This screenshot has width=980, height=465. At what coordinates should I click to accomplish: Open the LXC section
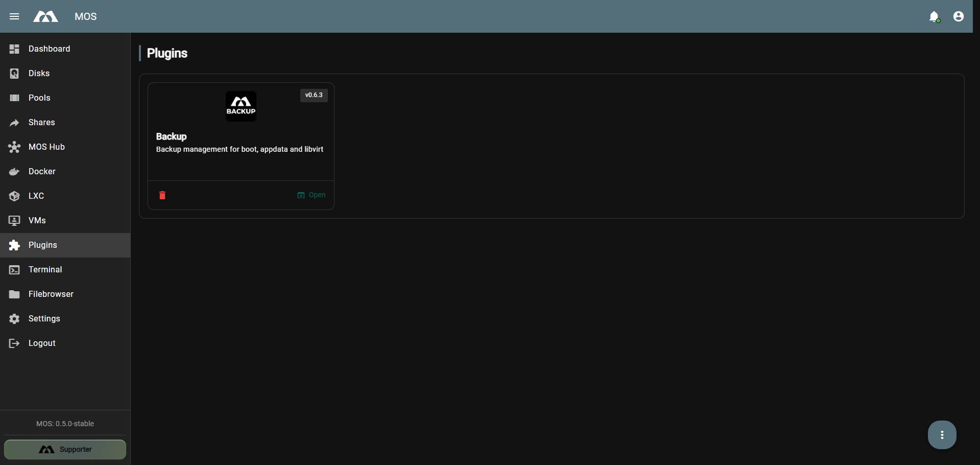tap(65, 196)
